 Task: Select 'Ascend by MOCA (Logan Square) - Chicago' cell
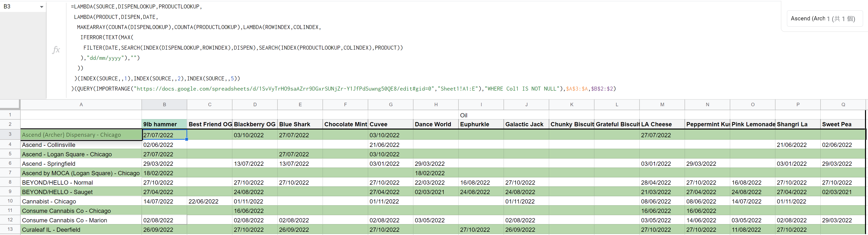81,173
